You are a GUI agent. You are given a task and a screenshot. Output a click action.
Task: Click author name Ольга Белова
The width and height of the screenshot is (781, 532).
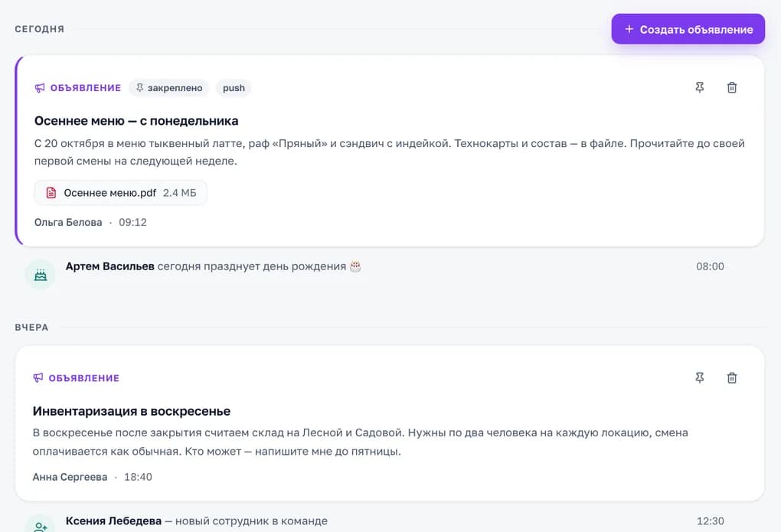click(x=68, y=222)
